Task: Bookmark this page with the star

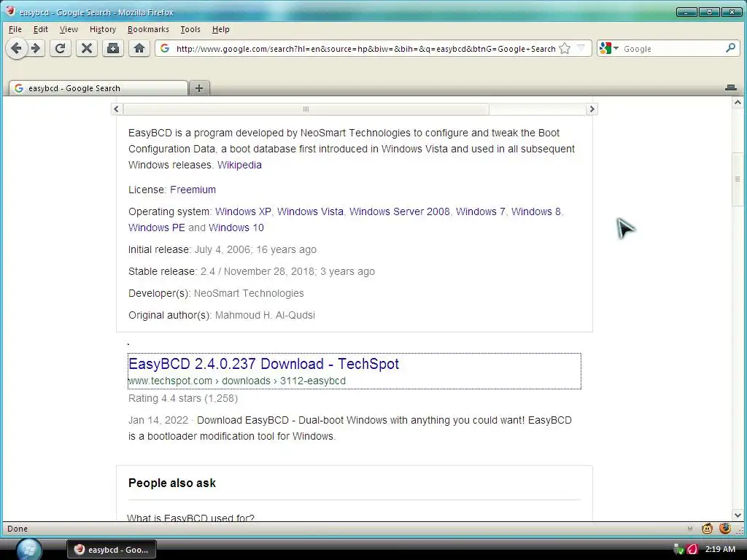Action: tap(565, 48)
